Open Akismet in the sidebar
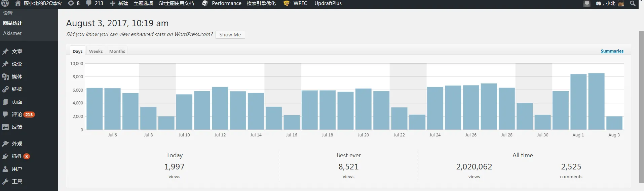Image resolution: width=644 pixels, height=191 pixels. point(12,33)
